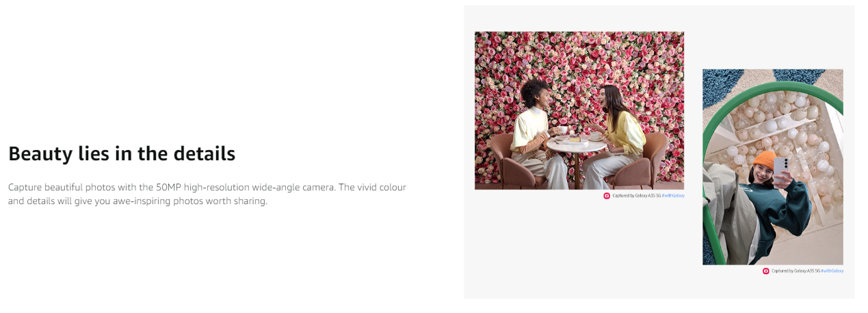Click the 50MP camera description paragraph

[207, 195]
